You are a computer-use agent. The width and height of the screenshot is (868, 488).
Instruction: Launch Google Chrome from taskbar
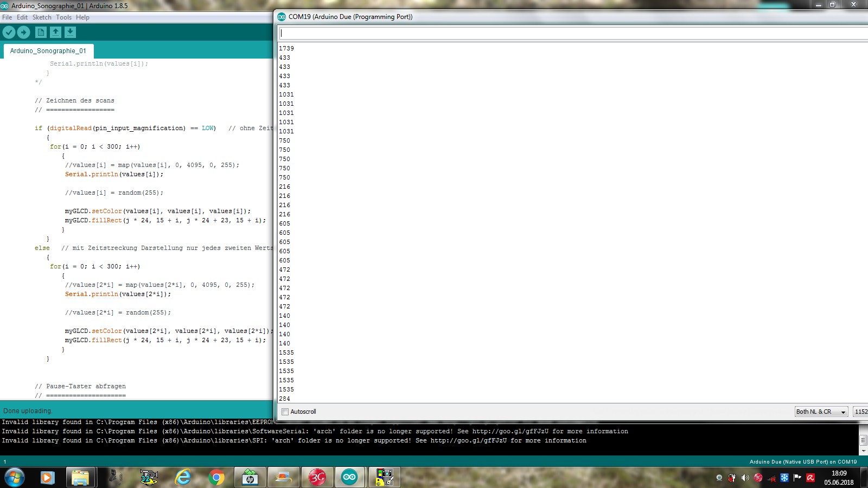[216, 478]
